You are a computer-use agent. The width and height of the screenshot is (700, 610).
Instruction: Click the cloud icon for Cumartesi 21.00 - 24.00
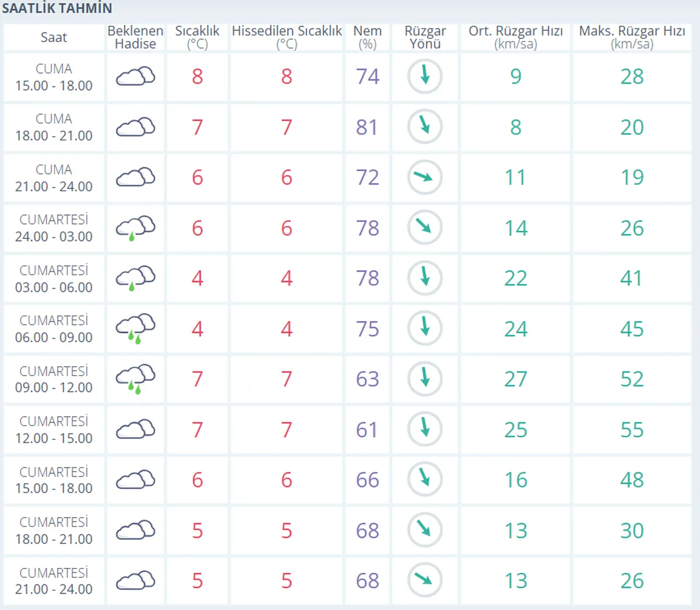click(x=135, y=580)
